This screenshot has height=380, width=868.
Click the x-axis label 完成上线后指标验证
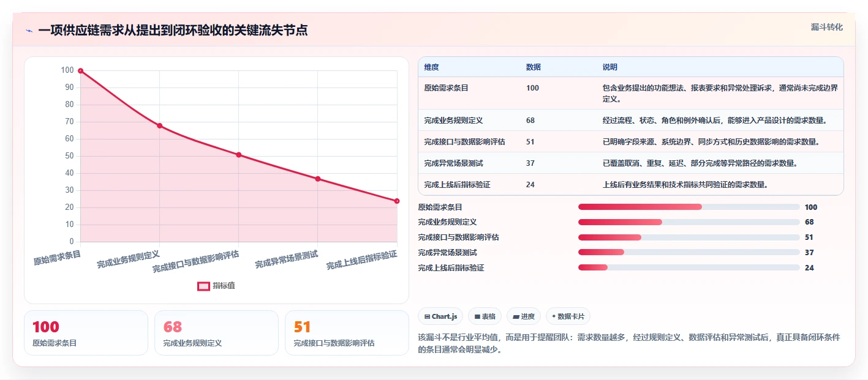pos(361,260)
